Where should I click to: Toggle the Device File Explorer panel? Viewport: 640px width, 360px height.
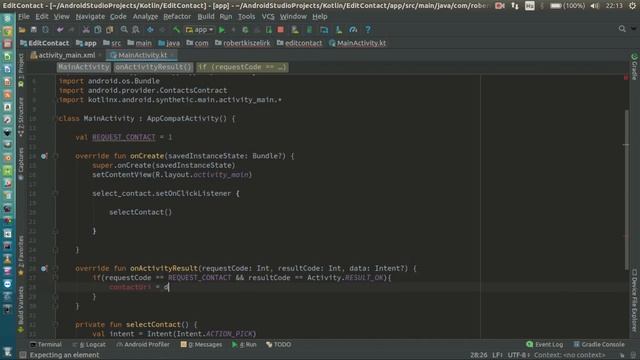(x=634, y=300)
